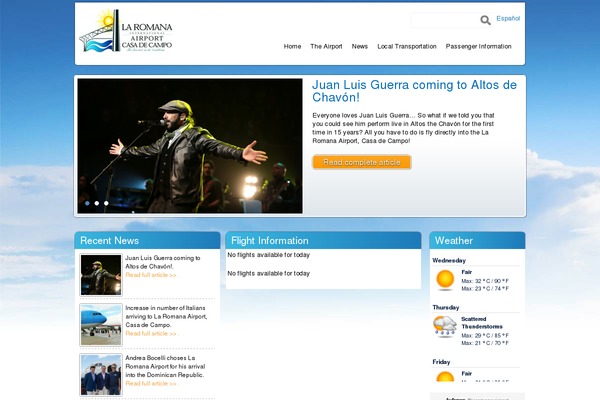
Task: Click the Recent News panel heading
Action: point(109,240)
